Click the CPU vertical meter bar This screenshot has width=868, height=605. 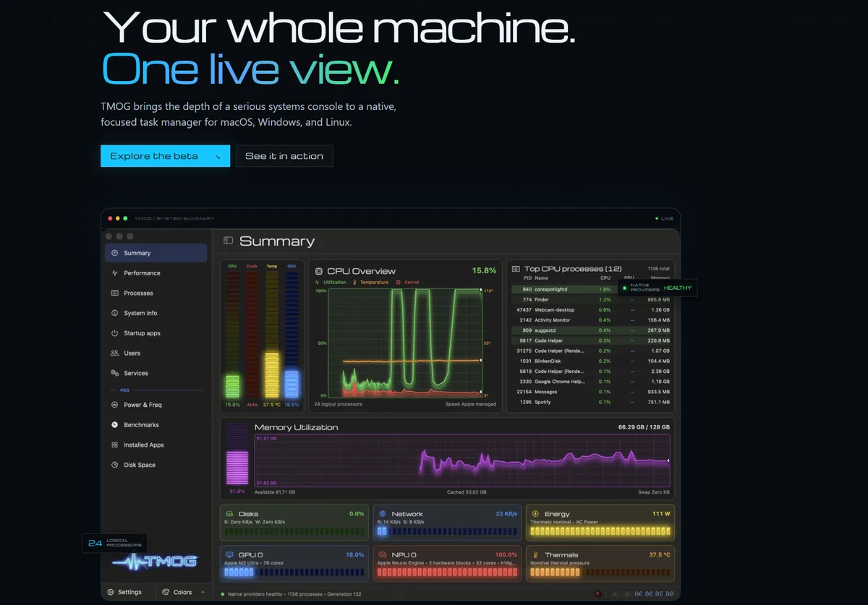tap(232, 335)
